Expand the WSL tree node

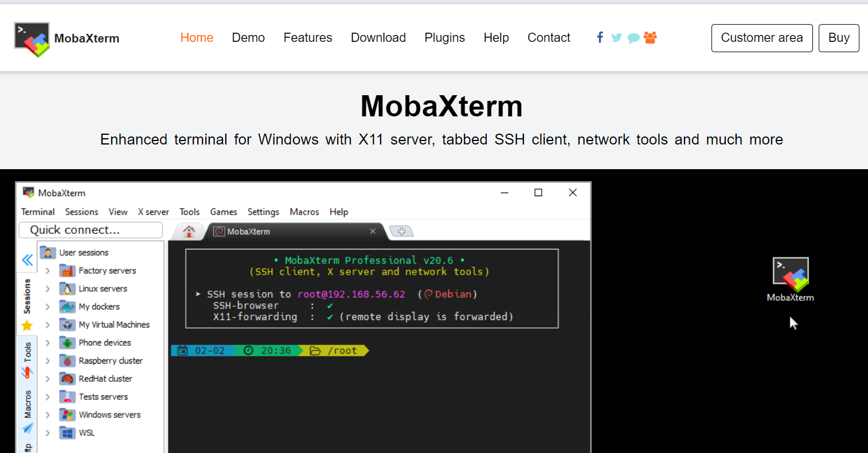[48, 433]
